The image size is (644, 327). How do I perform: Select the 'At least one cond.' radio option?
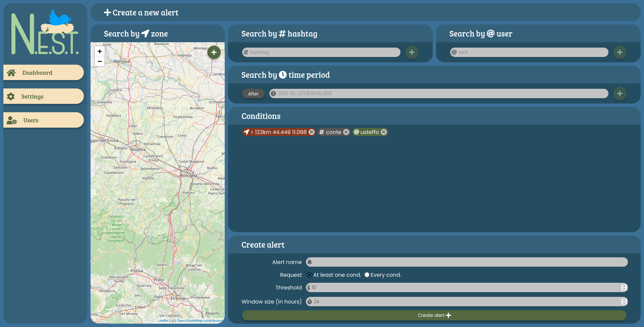310,275
